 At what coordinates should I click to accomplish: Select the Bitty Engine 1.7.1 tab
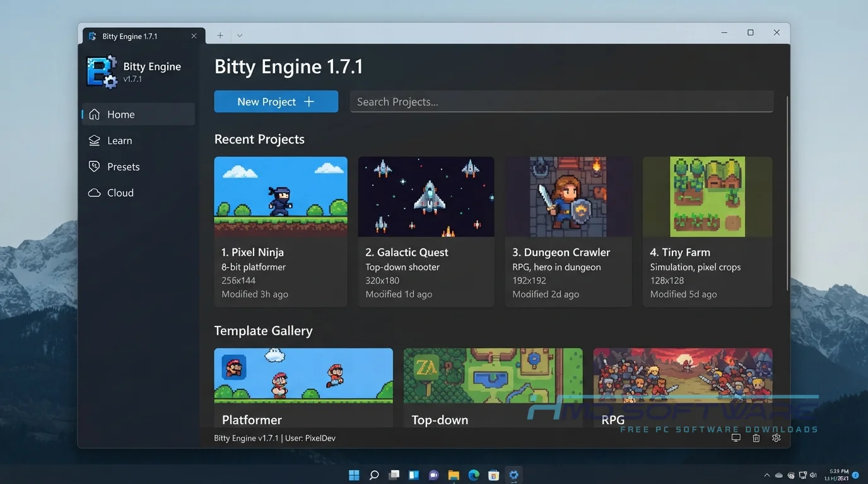(x=143, y=36)
